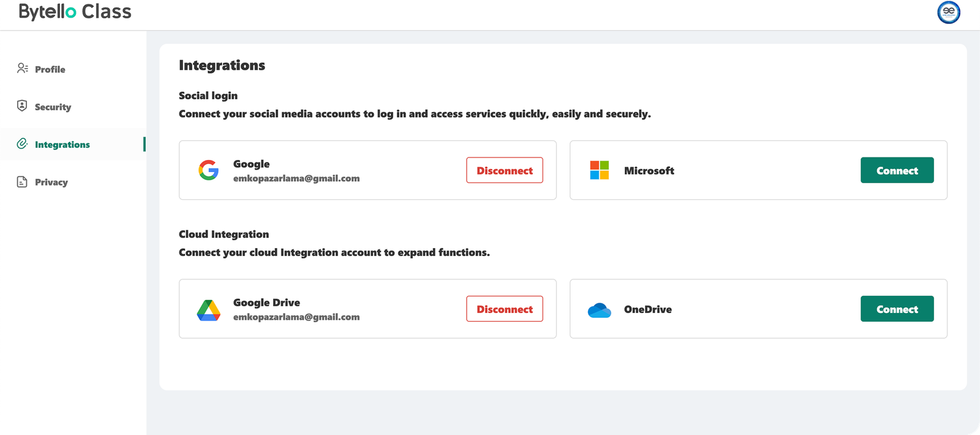The height and width of the screenshot is (435, 980).
Task: Click the Bytello Class logo
Action: click(x=75, y=12)
